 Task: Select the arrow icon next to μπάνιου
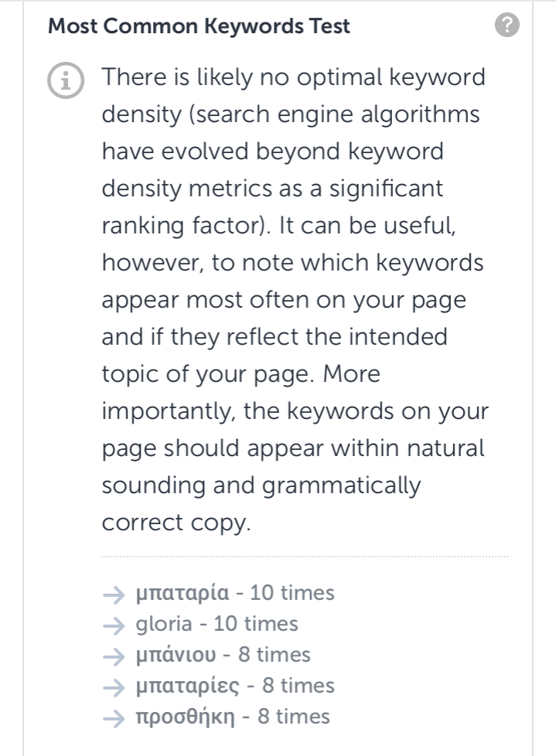[x=114, y=657]
